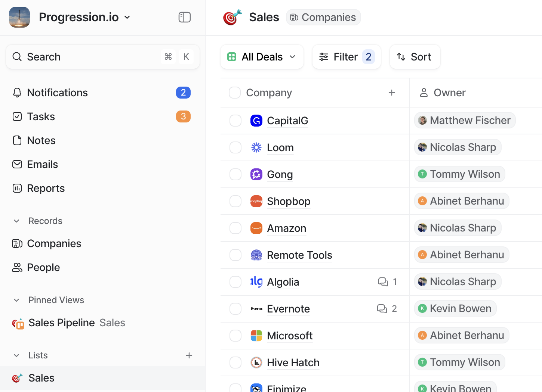Click owner Nicolas Sharp on Amazon row
Viewport: 542px width, 392px height.
[458, 228]
